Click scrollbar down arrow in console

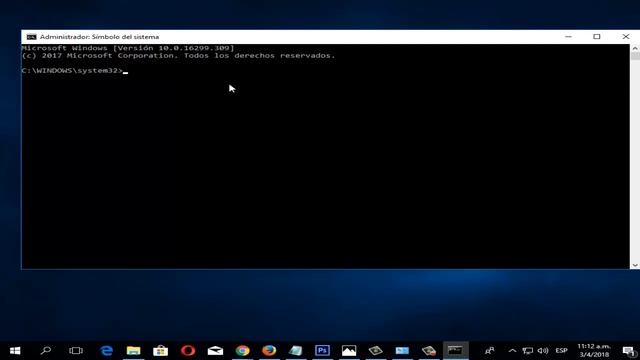tap(635, 265)
